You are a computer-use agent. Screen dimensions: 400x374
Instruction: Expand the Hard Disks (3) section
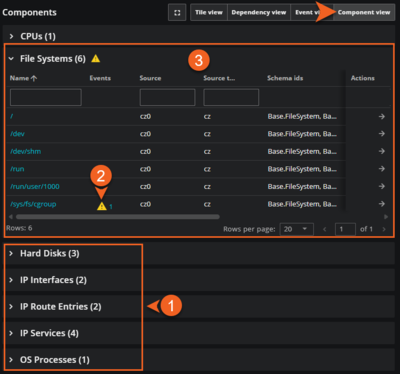11,253
